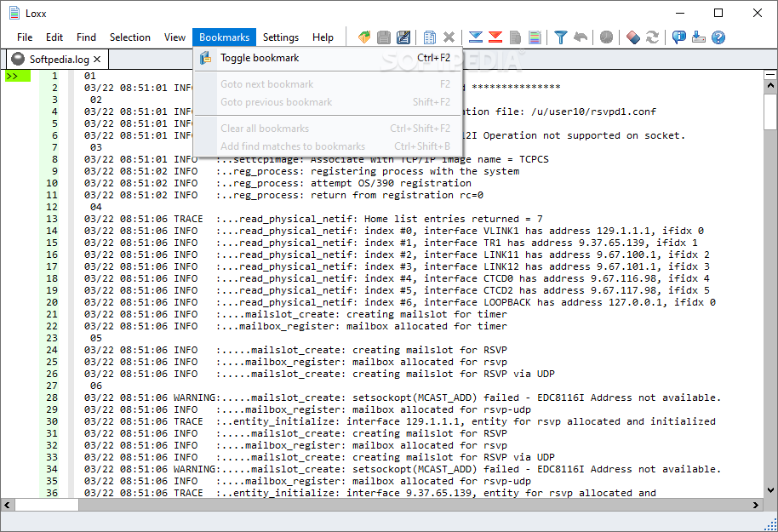Viewport: 778px width, 532px height.
Task: Click the '05' section marker line
Action: 96,338
